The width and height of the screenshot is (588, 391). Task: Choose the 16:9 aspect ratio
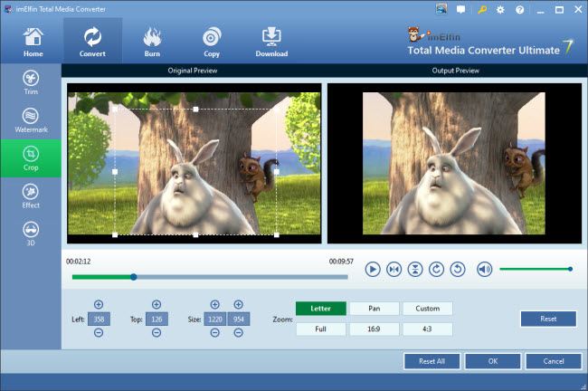[374, 329]
